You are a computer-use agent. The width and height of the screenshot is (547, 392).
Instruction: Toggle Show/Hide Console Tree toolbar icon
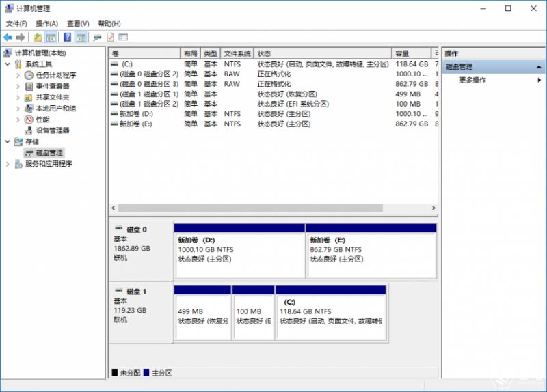[x=51, y=37]
